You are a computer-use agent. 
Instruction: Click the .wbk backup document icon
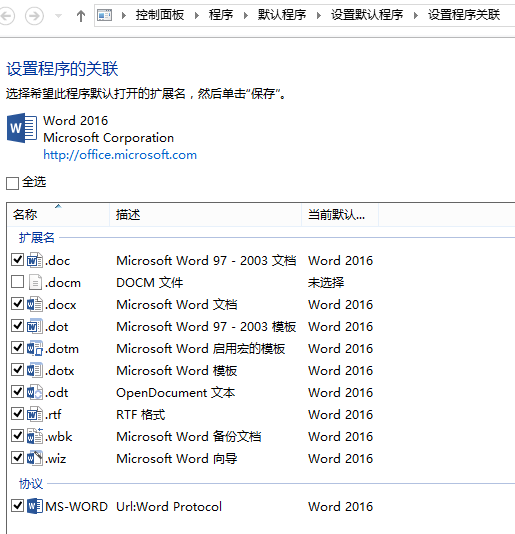35,436
